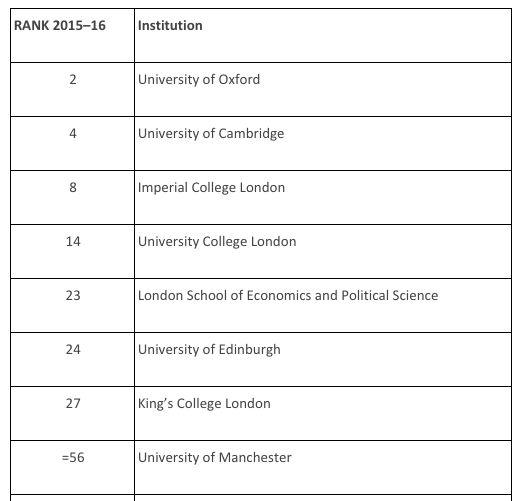This screenshot has width=526, height=501.
Task: Click the word Cambridge in the table
Action: [x=251, y=134]
